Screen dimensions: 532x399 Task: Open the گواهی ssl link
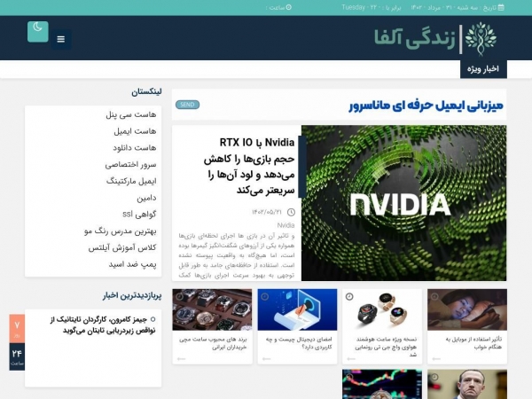[139, 215]
